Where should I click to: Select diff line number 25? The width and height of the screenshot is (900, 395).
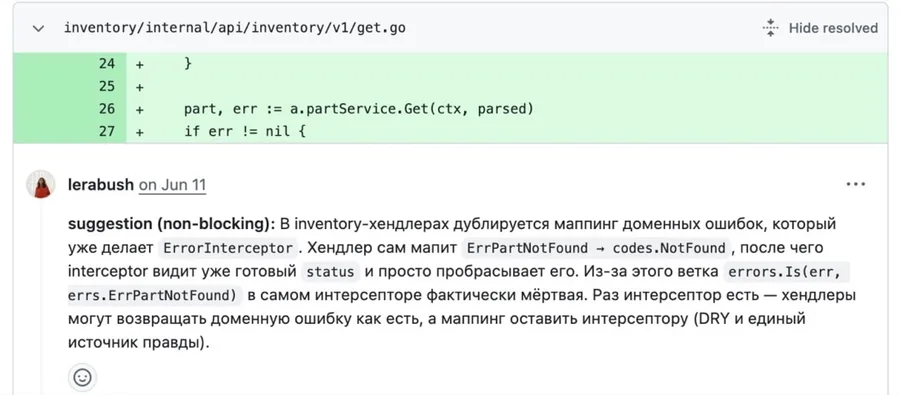point(107,86)
